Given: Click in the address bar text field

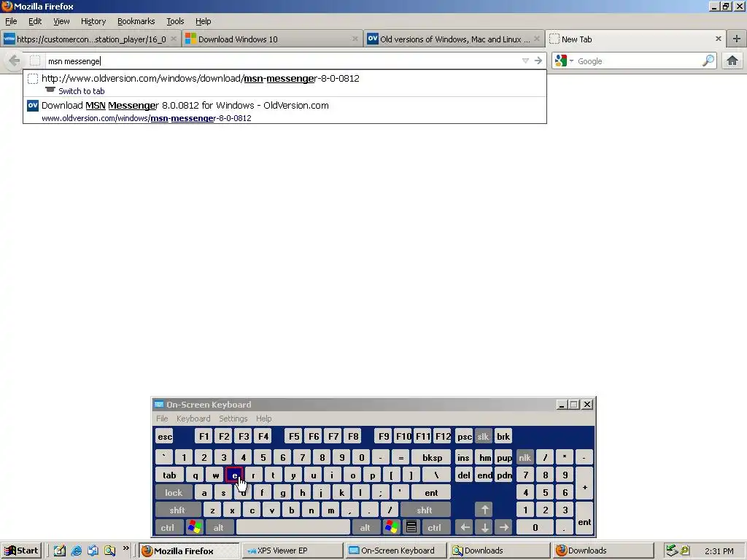Looking at the screenshot, I should pyautogui.click(x=281, y=61).
